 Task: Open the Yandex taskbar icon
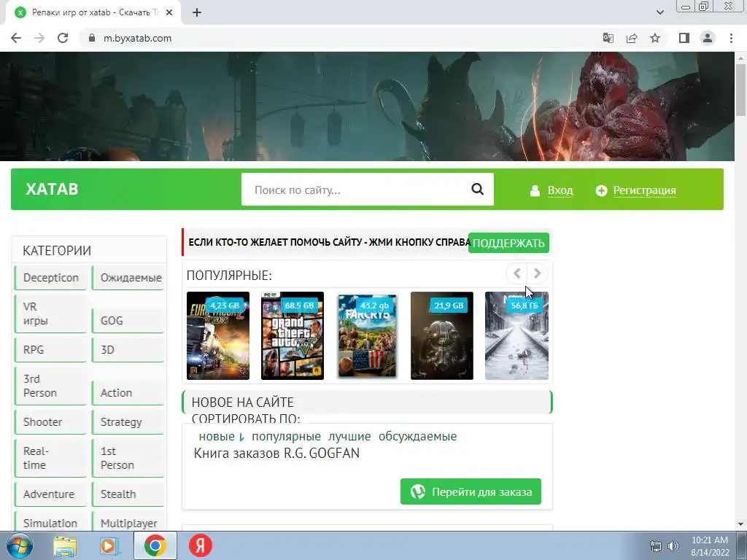tap(201, 545)
